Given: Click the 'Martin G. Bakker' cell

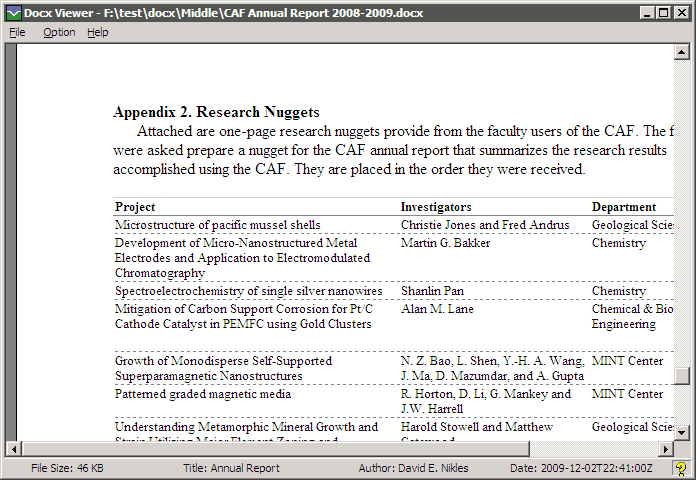Looking at the screenshot, I should point(445,243).
